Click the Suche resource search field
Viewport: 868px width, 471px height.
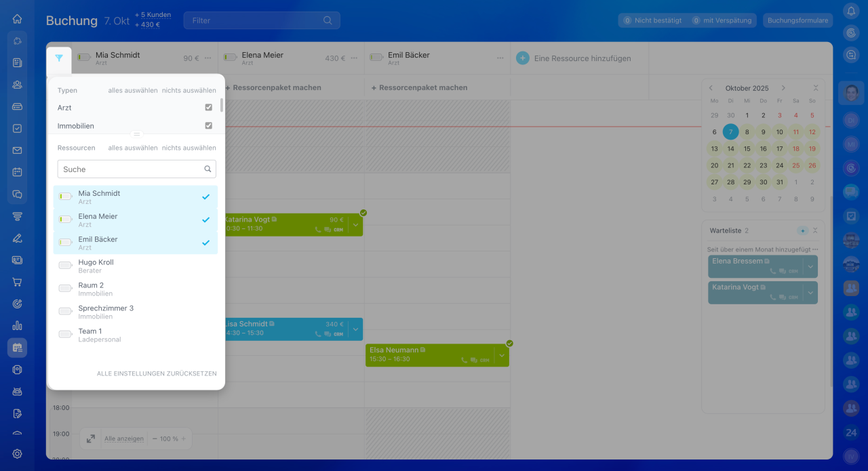click(x=136, y=169)
